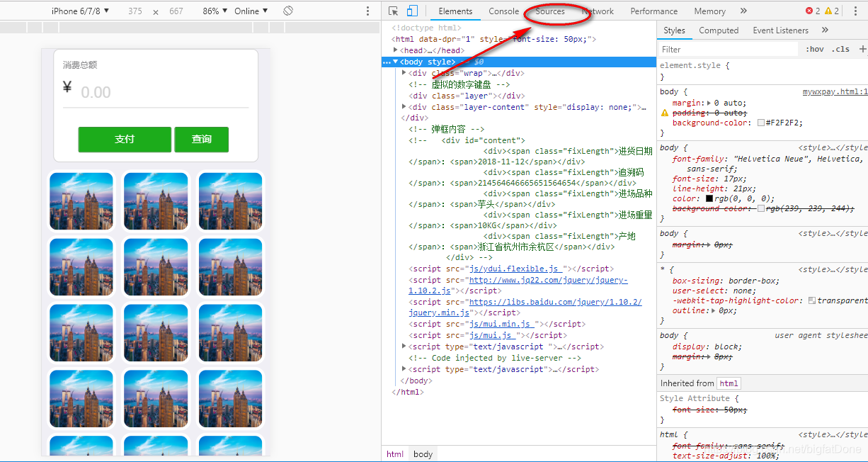
Task: Open the #F2F2F2 background color swatch
Action: pos(761,123)
